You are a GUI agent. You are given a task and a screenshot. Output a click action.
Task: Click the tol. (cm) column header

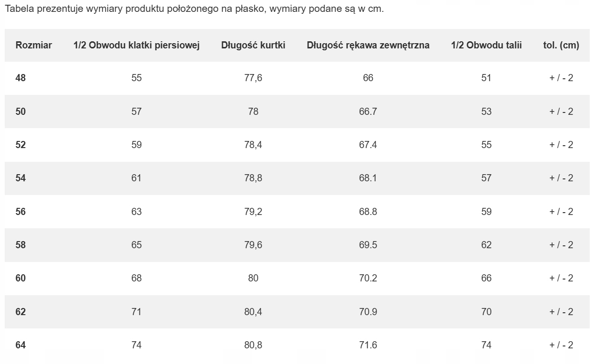coord(561,45)
